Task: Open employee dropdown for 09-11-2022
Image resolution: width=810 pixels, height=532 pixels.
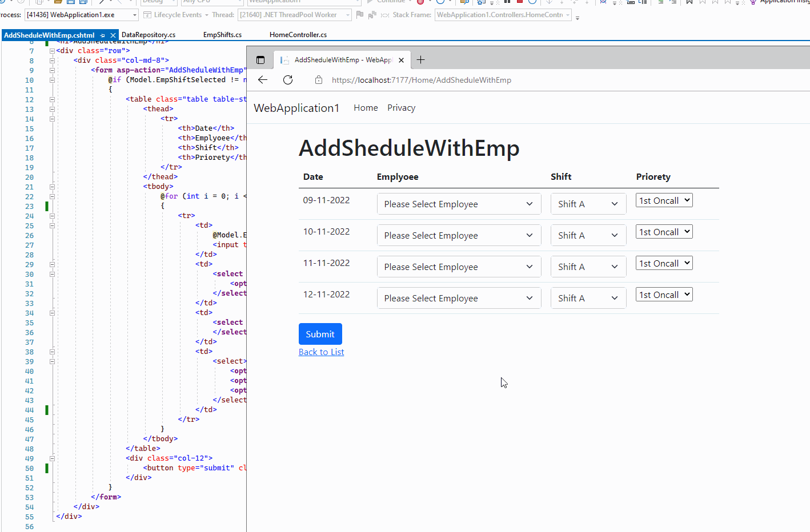Action: click(459, 204)
